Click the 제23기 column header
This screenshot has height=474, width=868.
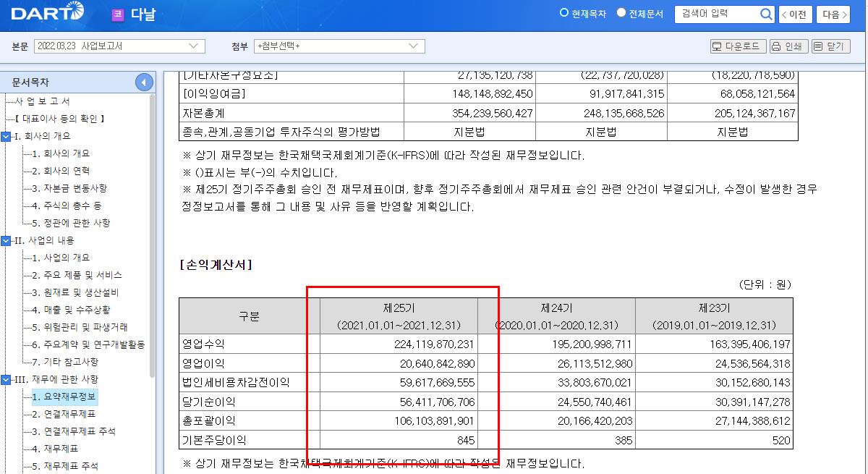pyautogui.click(x=714, y=316)
